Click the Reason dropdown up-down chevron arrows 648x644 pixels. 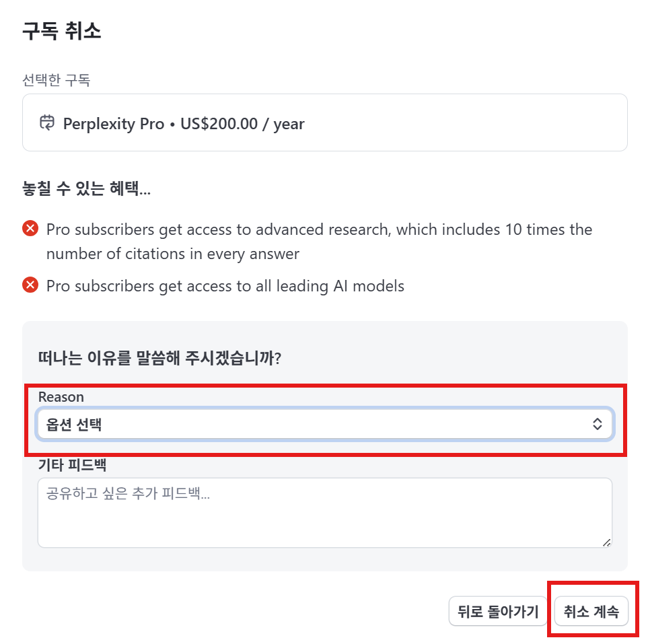[x=596, y=424]
